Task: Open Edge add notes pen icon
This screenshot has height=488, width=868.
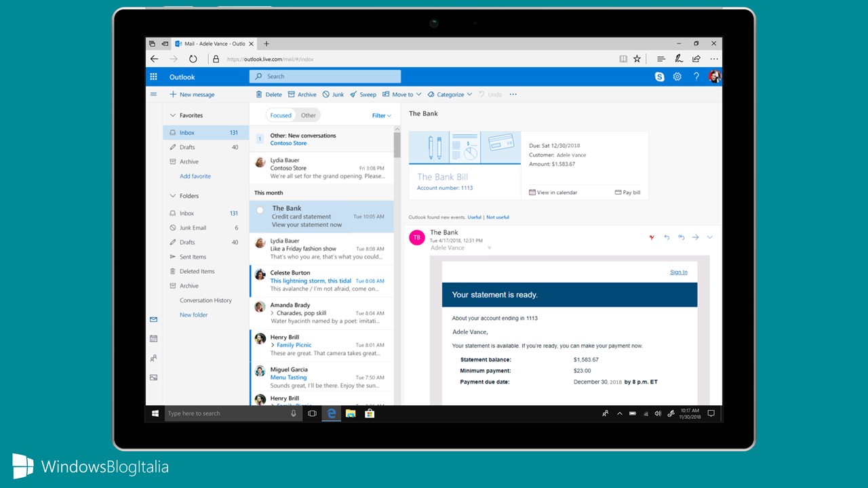Action: pos(678,59)
